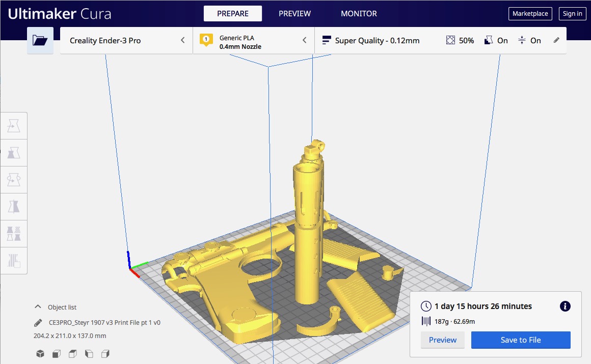This screenshot has width=591, height=364.
Task: Open Super Quality - 0.12mm print settings panel
Action: 440,40
